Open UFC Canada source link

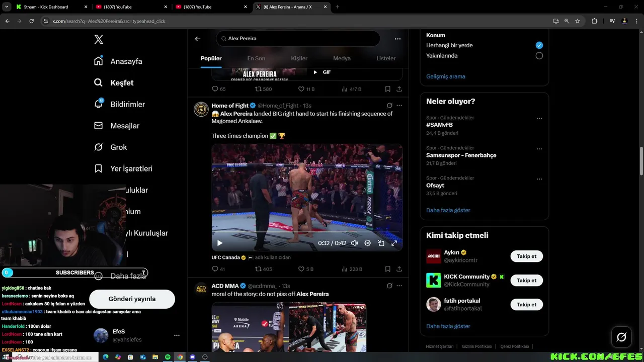[225, 257]
